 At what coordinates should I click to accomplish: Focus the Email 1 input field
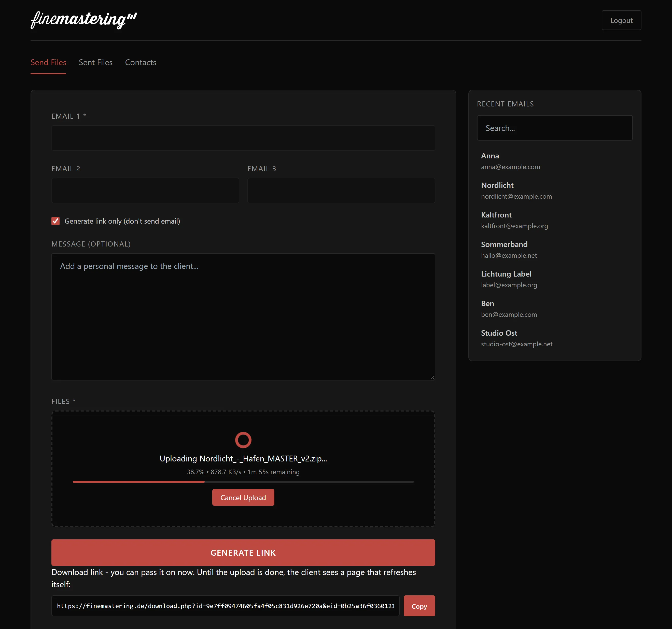point(243,138)
